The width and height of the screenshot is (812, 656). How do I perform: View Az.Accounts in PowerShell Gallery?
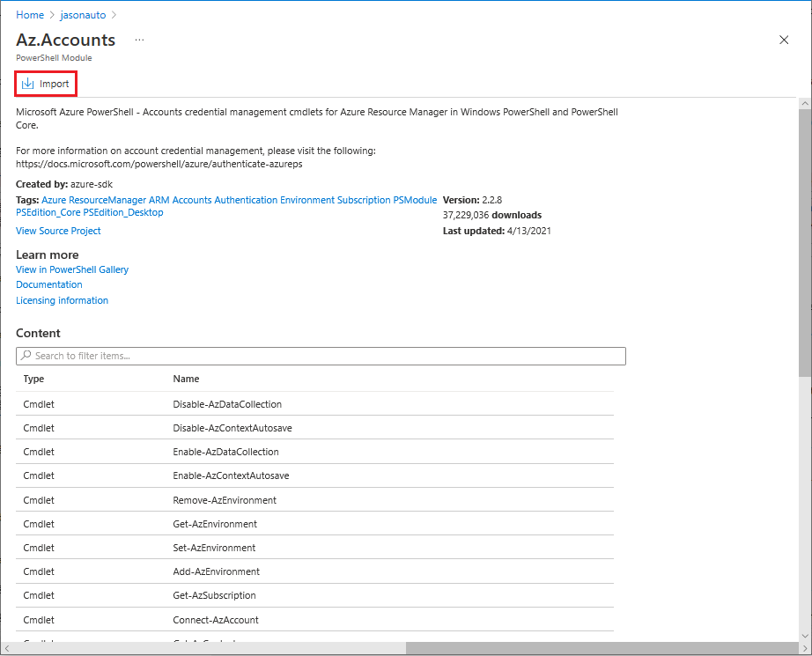coord(71,269)
